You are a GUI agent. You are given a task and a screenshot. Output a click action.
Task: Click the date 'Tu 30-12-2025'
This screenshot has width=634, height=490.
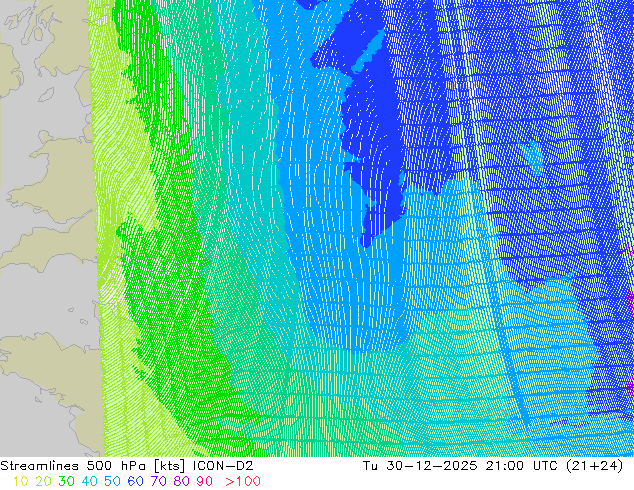click(x=420, y=466)
